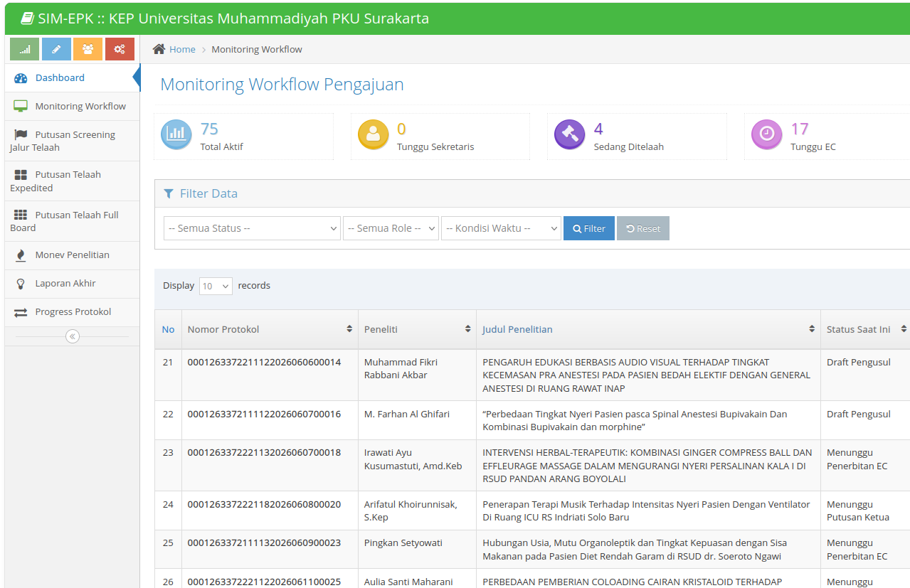Click the blue pencil shortcut button
The height and width of the screenshot is (588, 910).
point(56,49)
